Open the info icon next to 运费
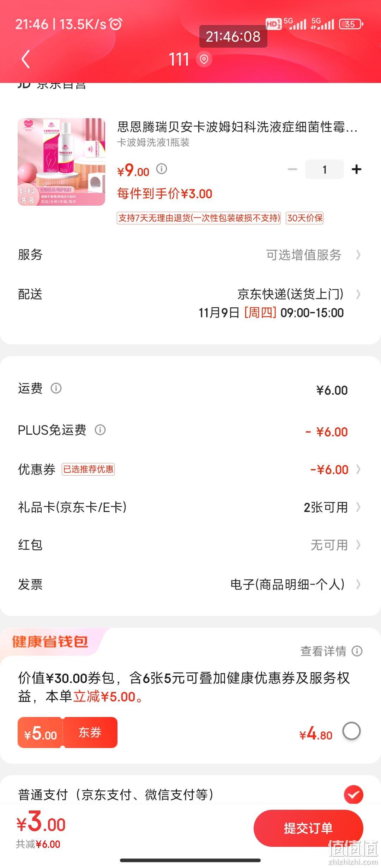 pos(56,388)
